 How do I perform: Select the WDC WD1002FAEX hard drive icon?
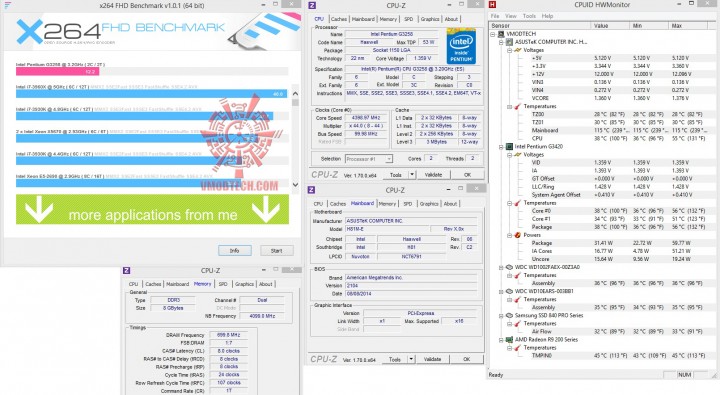point(509,267)
